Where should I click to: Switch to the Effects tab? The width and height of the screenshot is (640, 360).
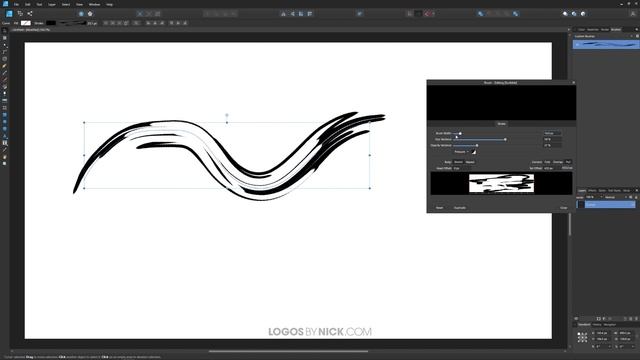[x=592, y=191]
